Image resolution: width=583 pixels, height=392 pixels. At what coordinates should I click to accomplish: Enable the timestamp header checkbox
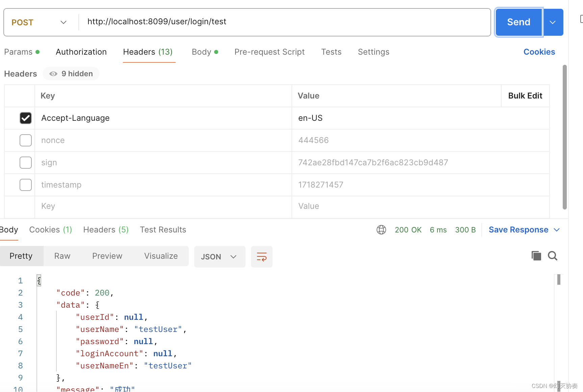(26, 185)
